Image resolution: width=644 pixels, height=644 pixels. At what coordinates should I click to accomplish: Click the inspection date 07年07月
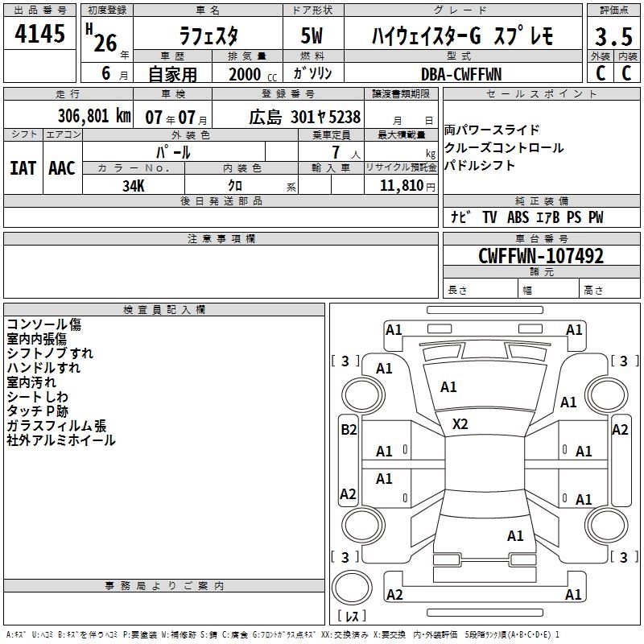[176, 118]
